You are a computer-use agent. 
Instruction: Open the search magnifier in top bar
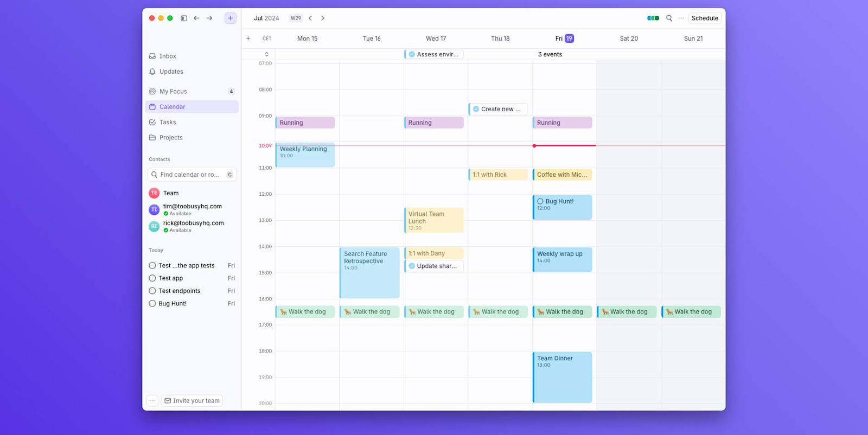click(x=669, y=18)
